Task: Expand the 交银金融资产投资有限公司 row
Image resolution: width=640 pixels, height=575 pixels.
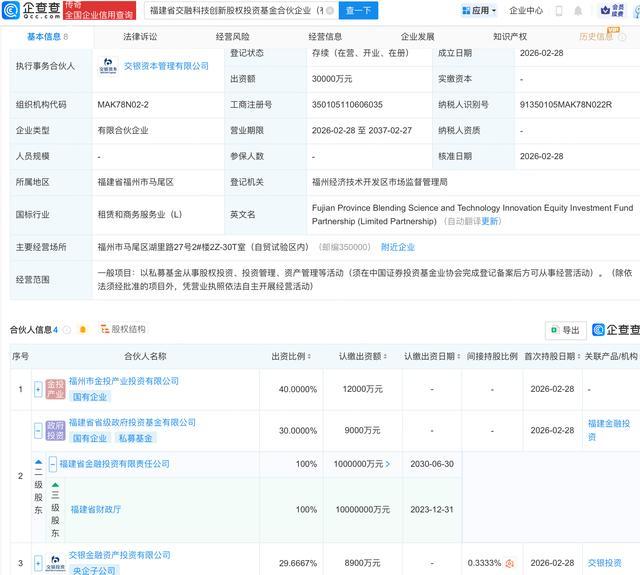Action: 38,563
